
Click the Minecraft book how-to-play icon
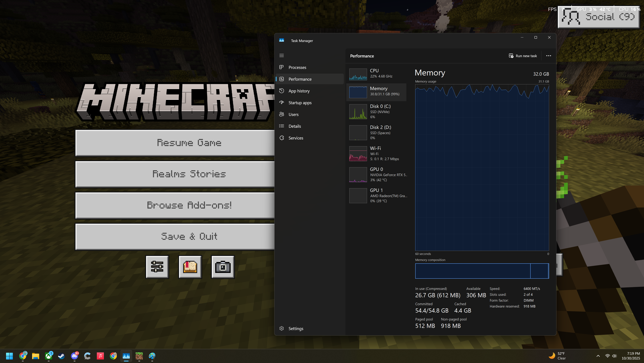click(x=190, y=267)
